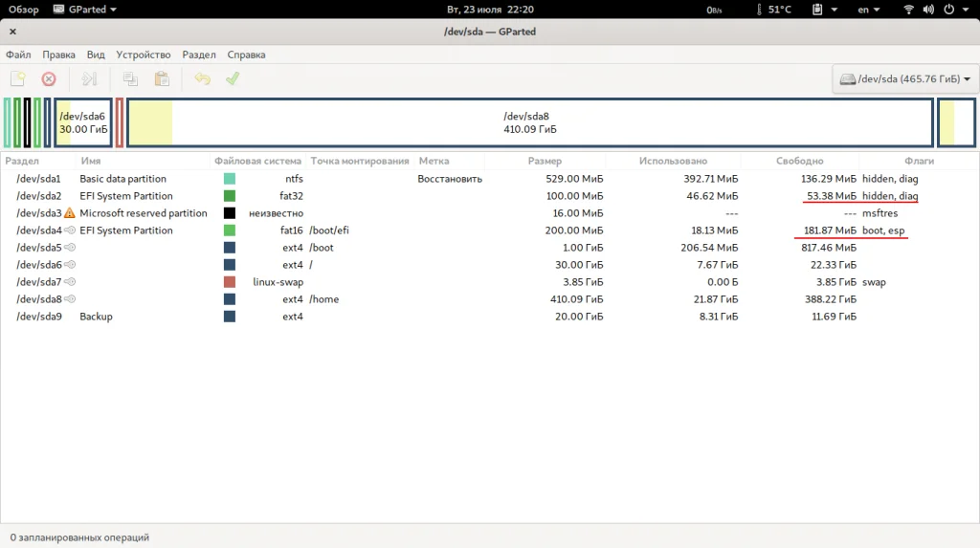Open the /dev/sda device selector dropdown
The width and height of the screenshot is (980, 548).
(x=904, y=79)
